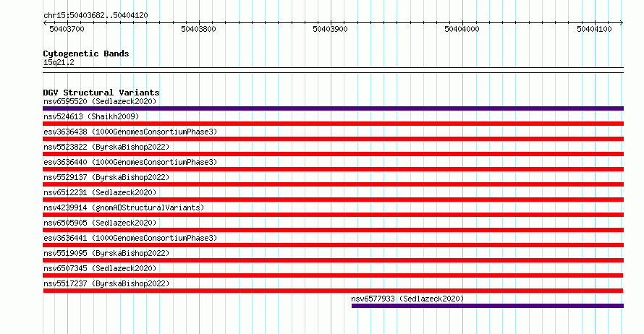The height and width of the screenshot is (334, 644).
Task: Open the nsv524613 (Shaikh2009) label
Action: 91,116
